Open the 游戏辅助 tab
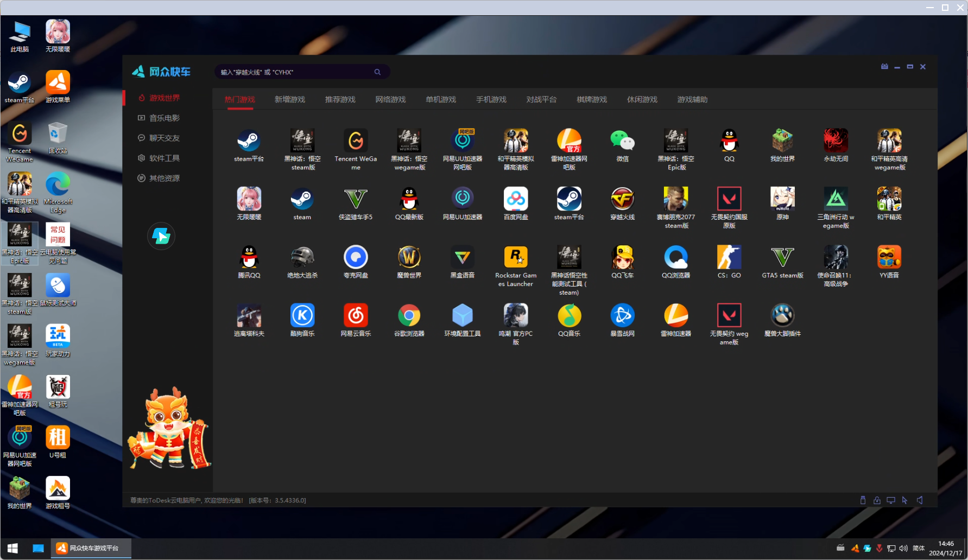The image size is (968, 560). (x=692, y=100)
